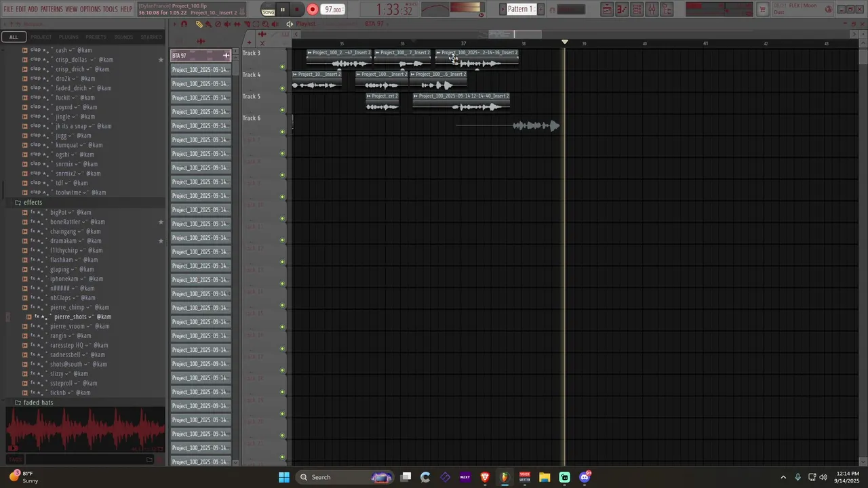Switch browser to the SOUNDS tab

(123, 37)
